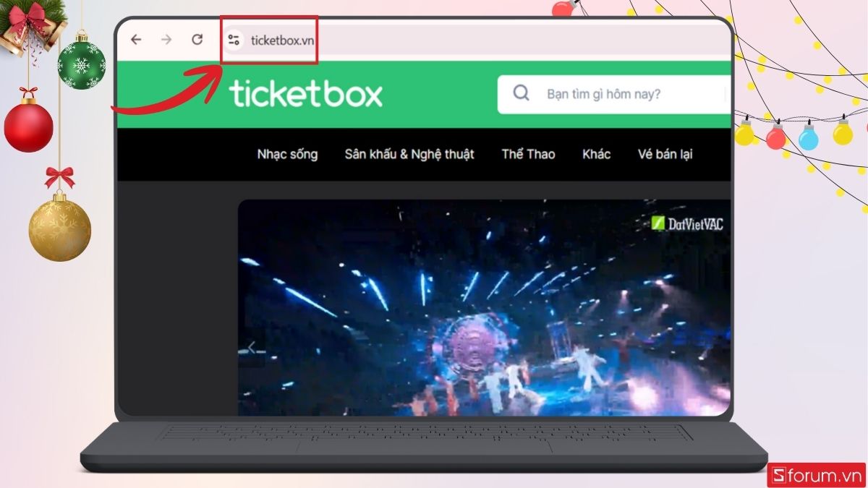The height and width of the screenshot is (488, 868).
Task: Open the Nhạc sống menu
Action: [287, 154]
